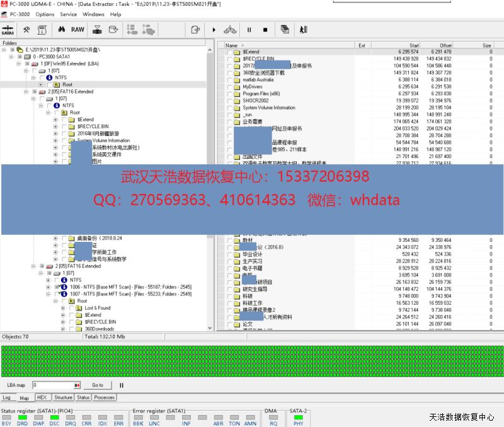Click the pause icon in the toolbar
This screenshot has width=504, height=427.
tap(249, 30)
